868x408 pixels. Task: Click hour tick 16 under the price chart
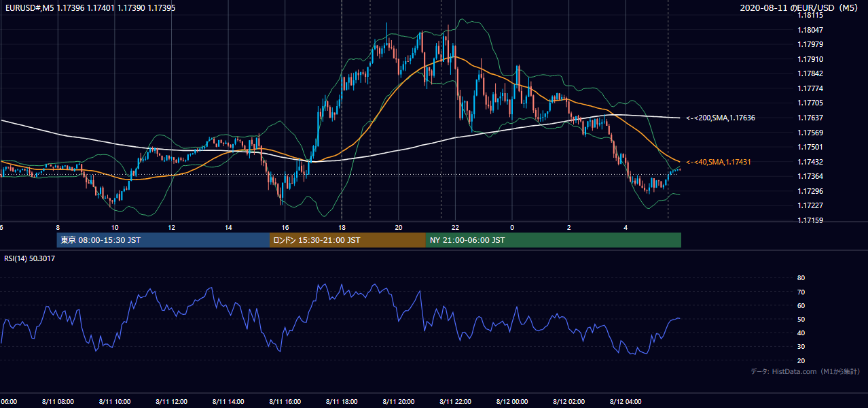[x=285, y=227]
